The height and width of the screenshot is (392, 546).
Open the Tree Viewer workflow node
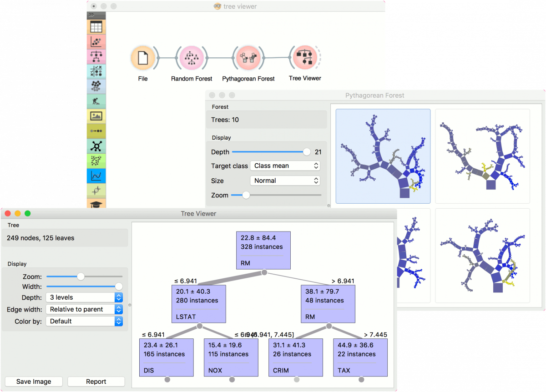point(305,57)
